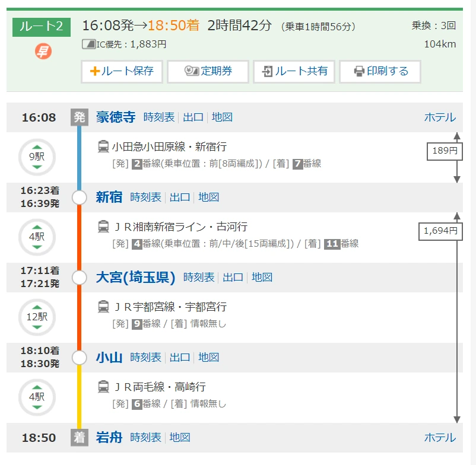Expand the 12駅 list between 大宮 and 小山

tap(36, 317)
